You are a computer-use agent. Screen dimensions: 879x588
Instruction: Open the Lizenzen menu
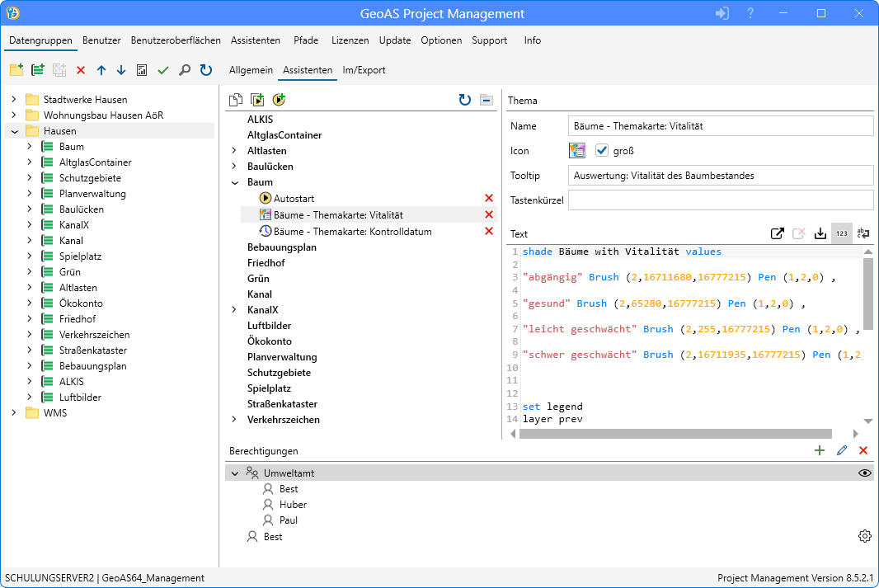click(x=350, y=40)
